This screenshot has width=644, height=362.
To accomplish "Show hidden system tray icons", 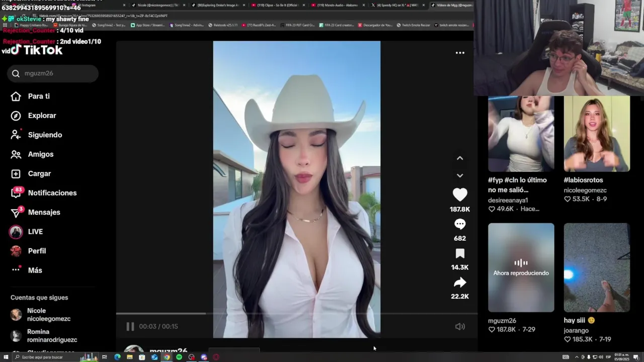I will 577,357.
